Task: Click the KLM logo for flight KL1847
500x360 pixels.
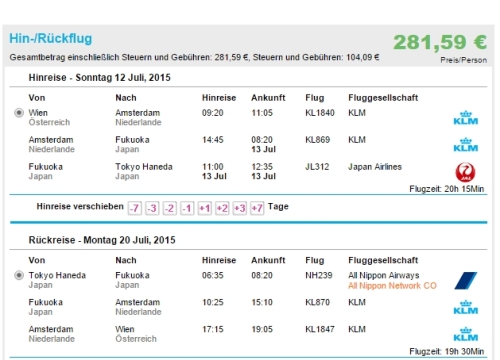Action: (x=466, y=335)
